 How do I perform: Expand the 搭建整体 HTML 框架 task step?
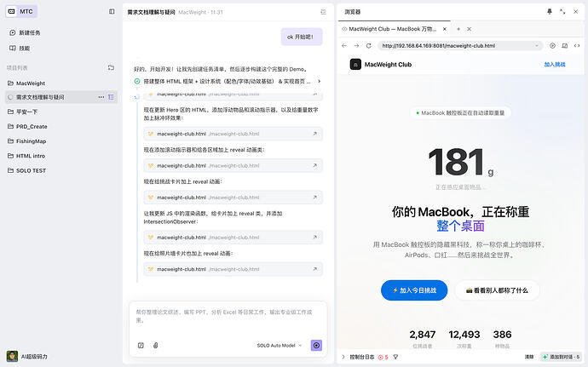(x=319, y=81)
